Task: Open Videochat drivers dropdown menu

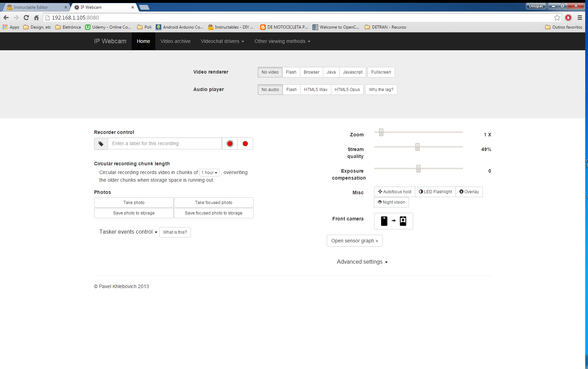Action: (x=222, y=41)
